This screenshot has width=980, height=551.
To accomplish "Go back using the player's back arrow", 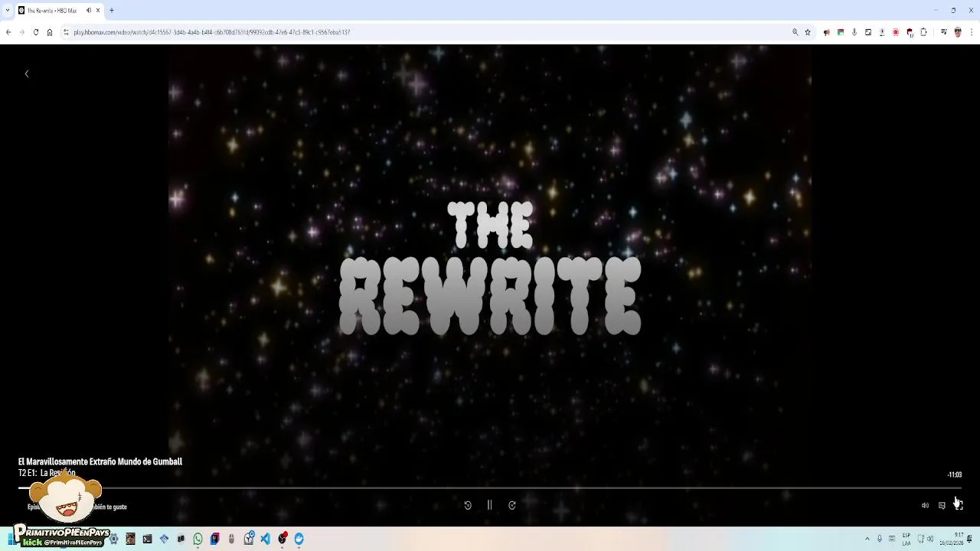I will pos(27,73).
